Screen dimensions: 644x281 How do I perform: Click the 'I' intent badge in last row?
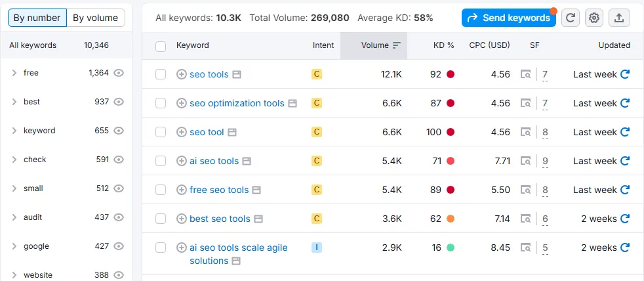(316, 248)
